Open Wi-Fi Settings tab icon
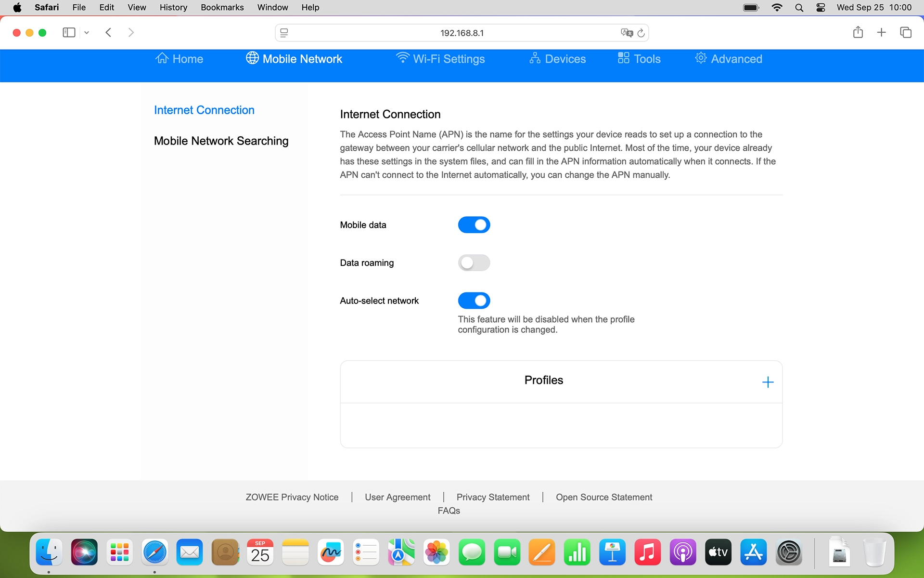The image size is (924, 578). tap(402, 58)
